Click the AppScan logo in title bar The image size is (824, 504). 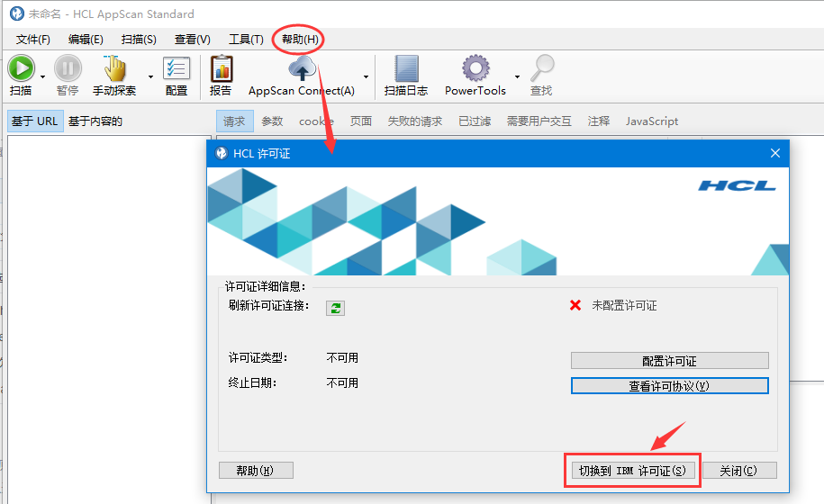pyautogui.click(x=17, y=13)
